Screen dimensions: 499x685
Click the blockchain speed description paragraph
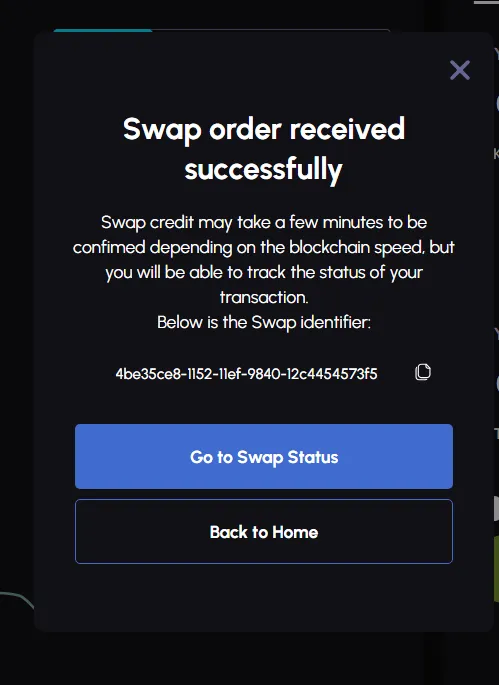coord(264,259)
